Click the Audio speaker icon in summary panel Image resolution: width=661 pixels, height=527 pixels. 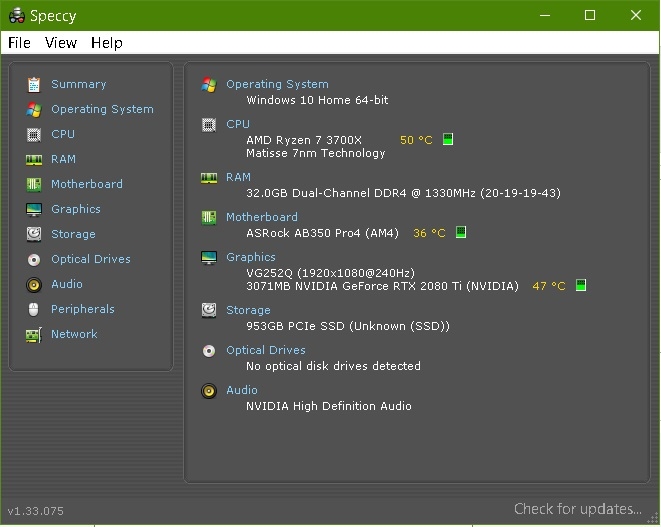[x=209, y=391]
